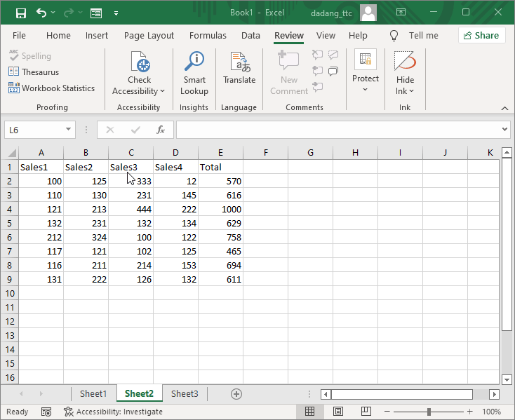Click the Save icon in title bar
515x420 pixels.
[x=21, y=13]
